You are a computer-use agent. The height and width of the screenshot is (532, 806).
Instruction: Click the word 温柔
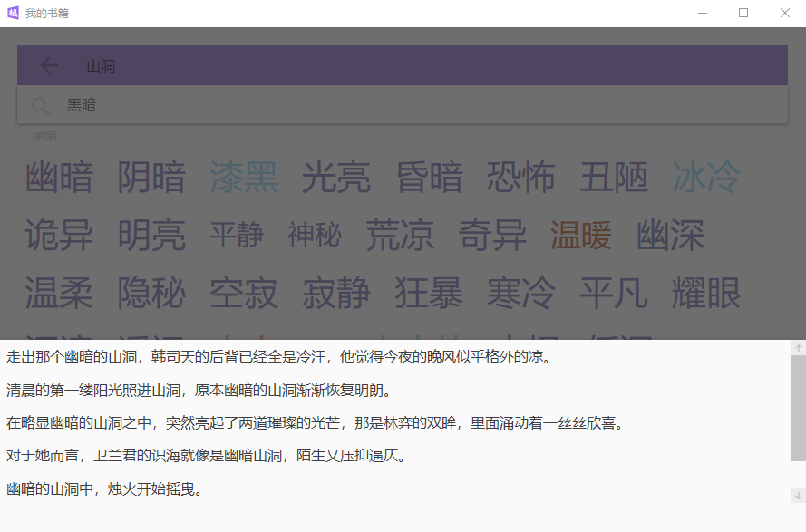click(60, 293)
